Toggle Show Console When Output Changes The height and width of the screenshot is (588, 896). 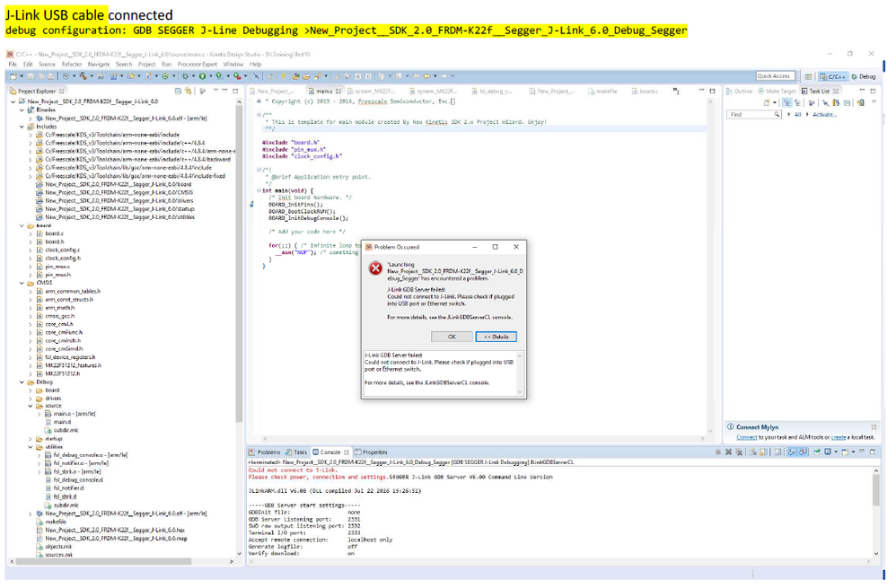click(792, 452)
